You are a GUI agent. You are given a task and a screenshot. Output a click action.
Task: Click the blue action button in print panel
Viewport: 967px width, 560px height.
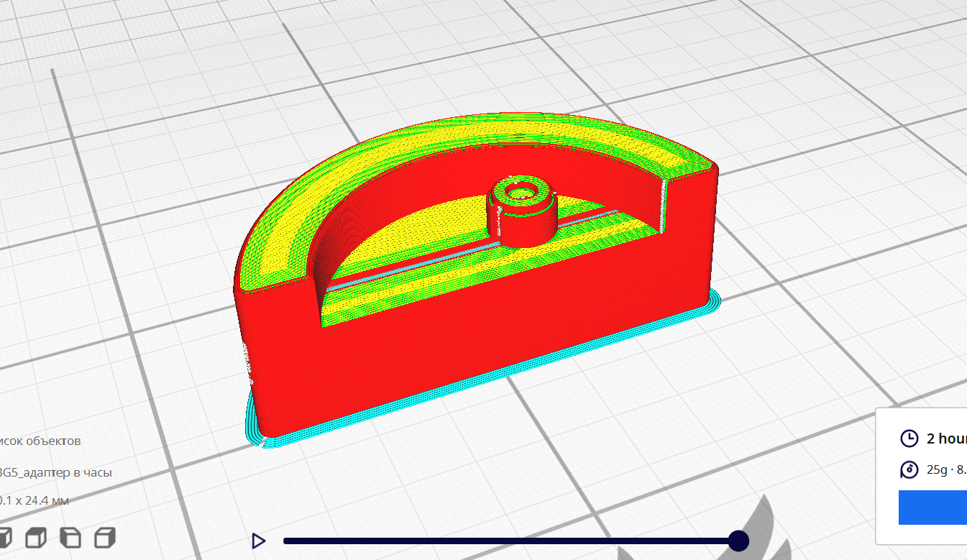(932, 508)
